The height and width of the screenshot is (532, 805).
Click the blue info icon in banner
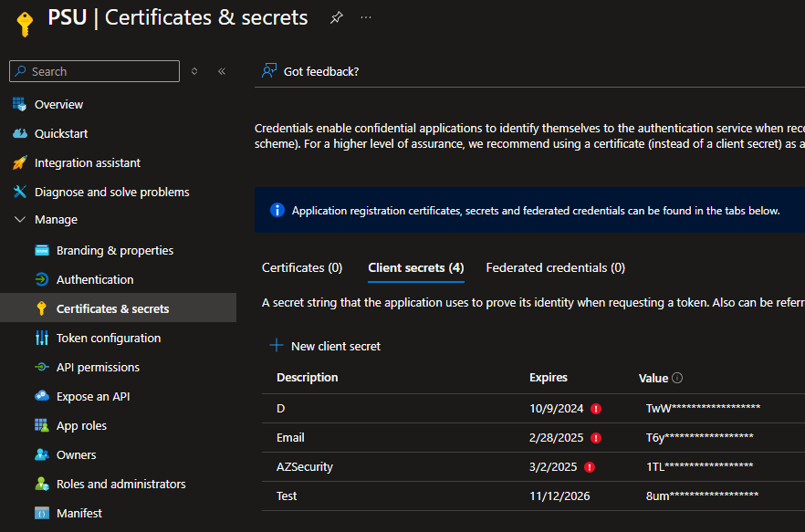(x=277, y=211)
